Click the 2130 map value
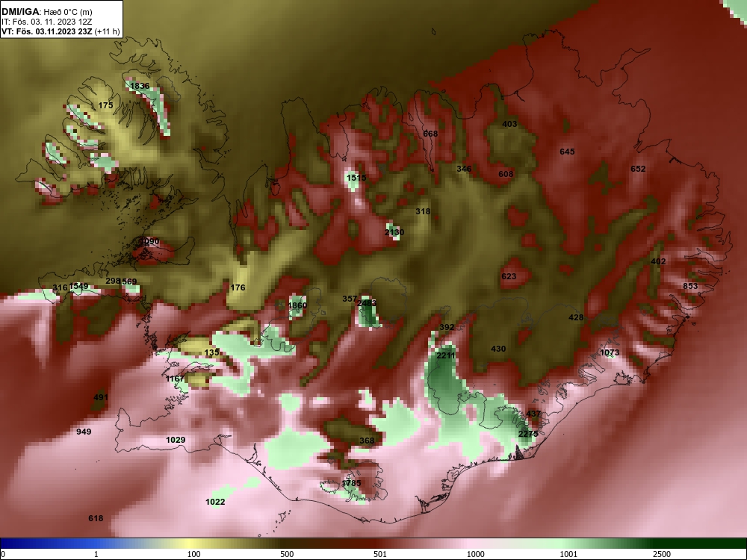This screenshot has height=560, width=747. 394,232
